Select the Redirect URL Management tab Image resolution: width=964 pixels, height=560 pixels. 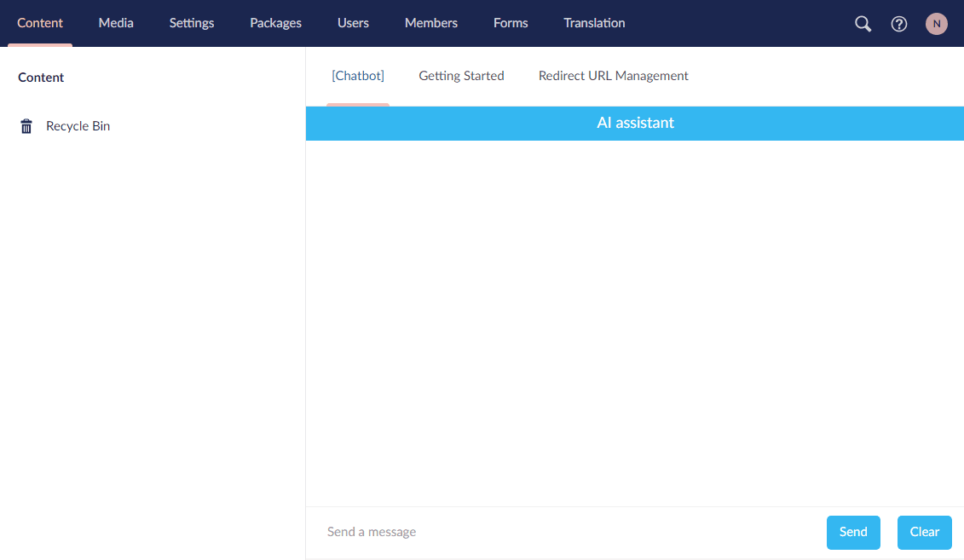613,75
